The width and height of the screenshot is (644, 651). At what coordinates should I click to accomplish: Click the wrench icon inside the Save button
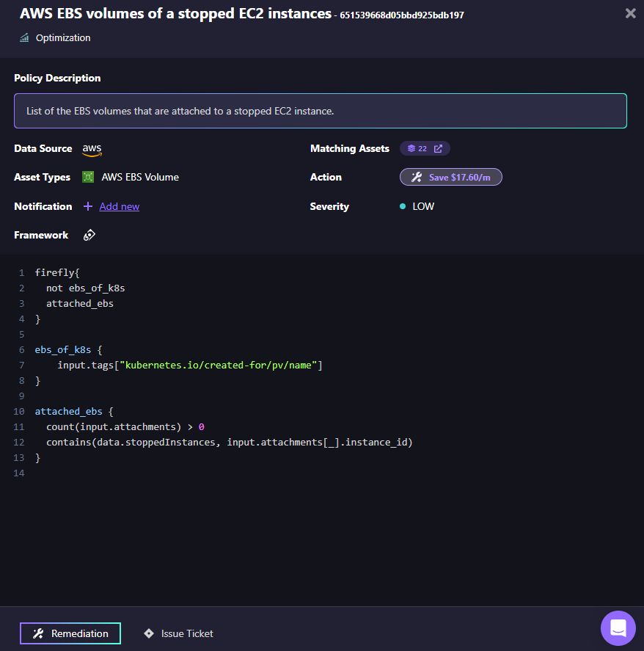tap(416, 178)
